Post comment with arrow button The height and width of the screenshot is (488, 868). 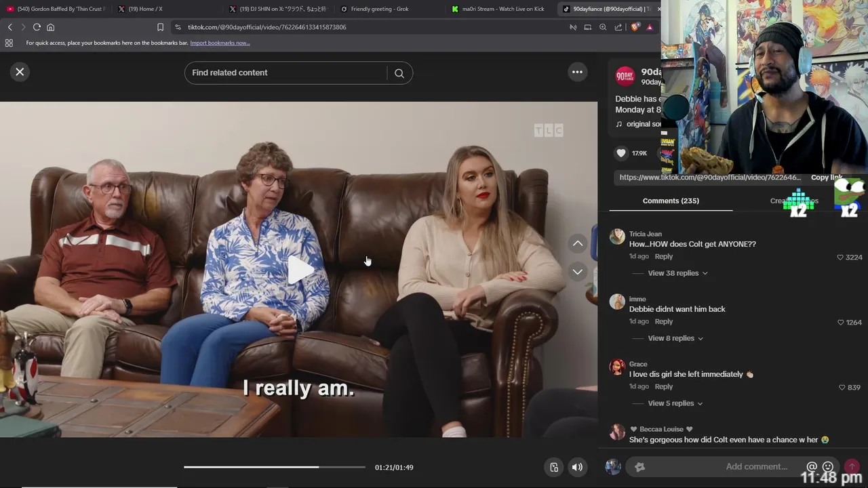(x=852, y=466)
